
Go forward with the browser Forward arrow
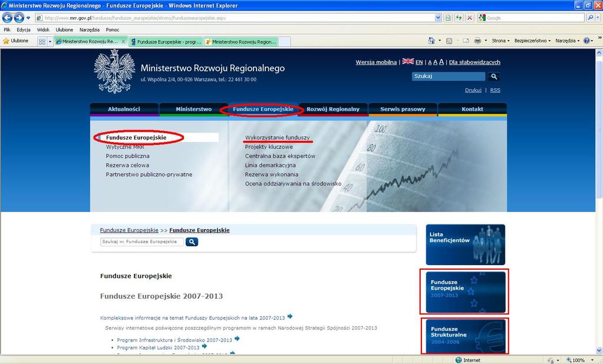coord(19,18)
